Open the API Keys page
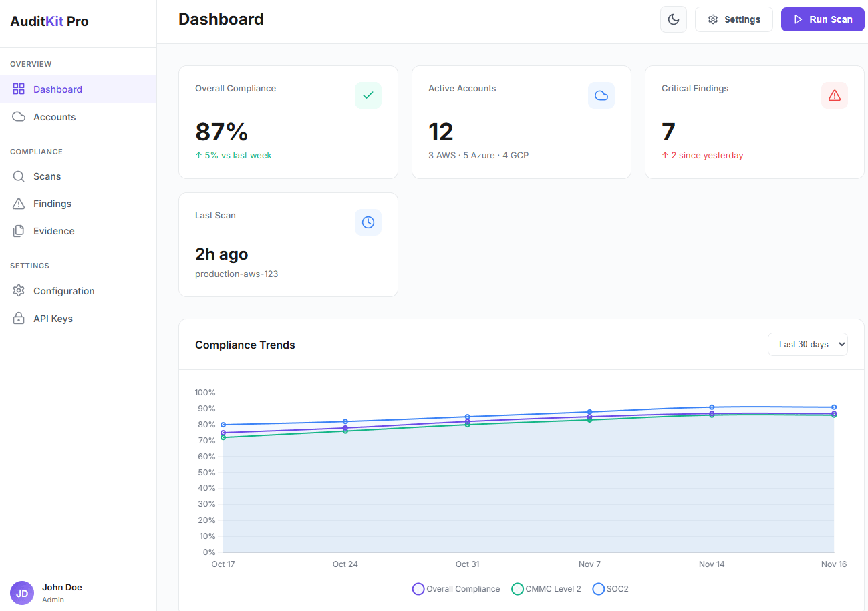The height and width of the screenshot is (611, 868). (x=78, y=319)
